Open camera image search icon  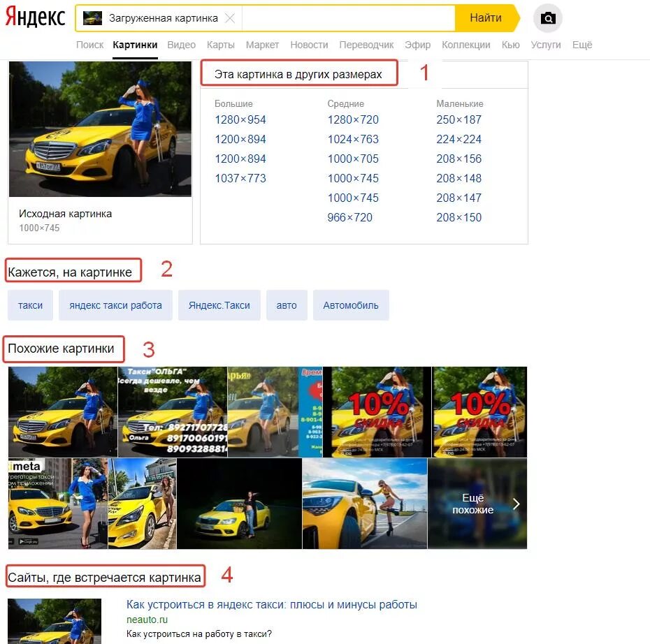point(548,17)
